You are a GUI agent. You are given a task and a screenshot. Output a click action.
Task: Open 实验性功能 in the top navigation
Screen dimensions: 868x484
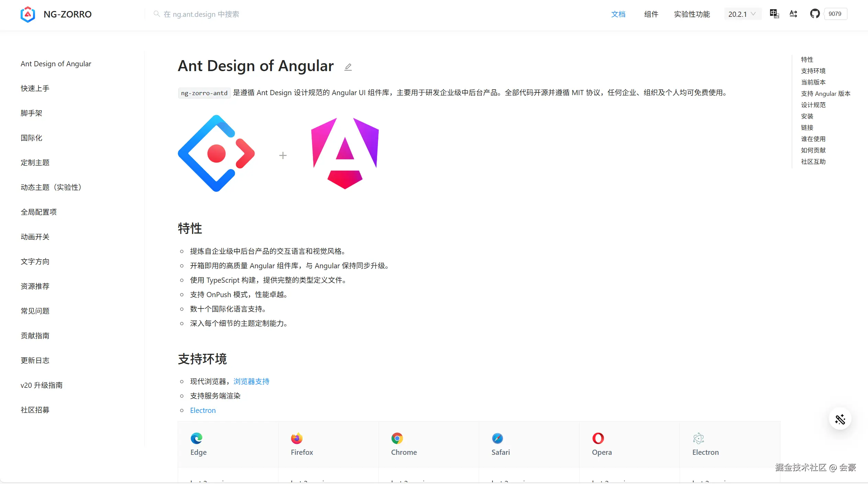pos(692,14)
